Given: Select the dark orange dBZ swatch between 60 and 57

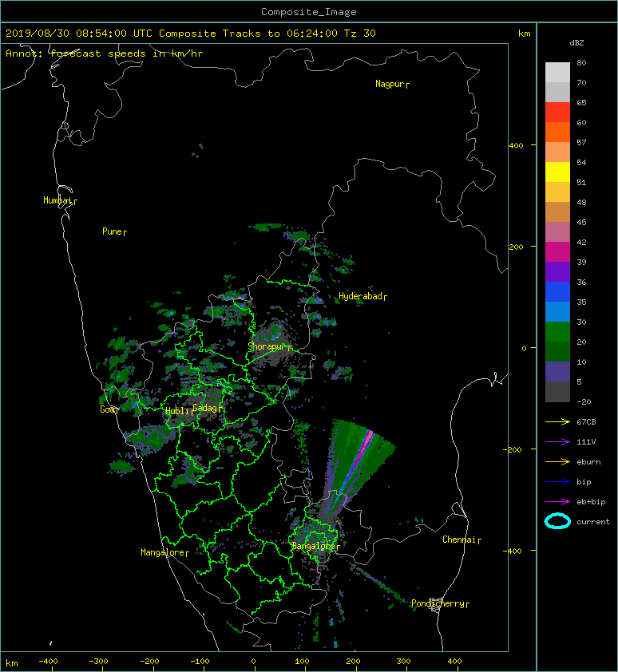Looking at the screenshot, I should pyautogui.click(x=557, y=132).
